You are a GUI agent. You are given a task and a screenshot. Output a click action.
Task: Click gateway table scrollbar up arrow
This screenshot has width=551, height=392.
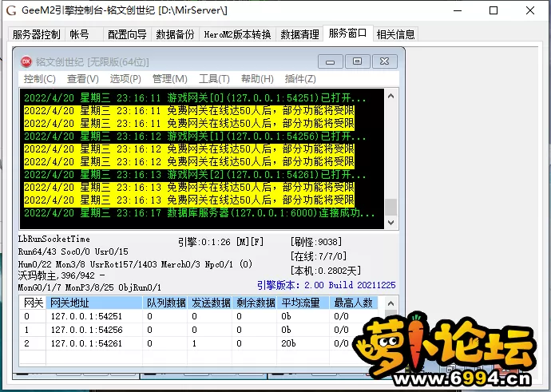(x=391, y=303)
